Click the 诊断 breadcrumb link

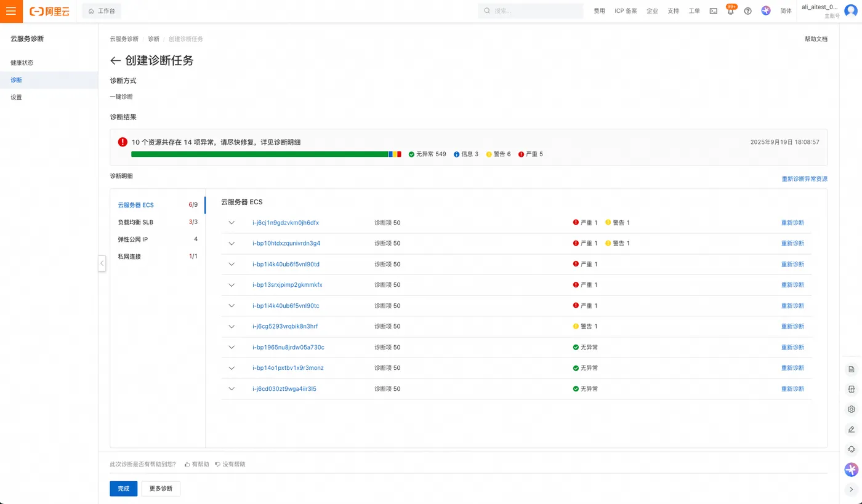tap(153, 39)
